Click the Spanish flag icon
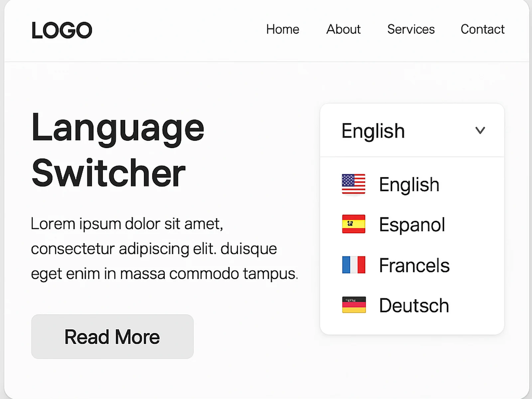The image size is (532, 399). tap(353, 224)
